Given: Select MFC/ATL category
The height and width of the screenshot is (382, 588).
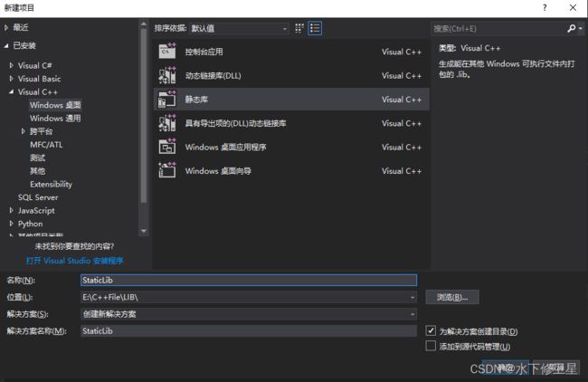Looking at the screenshot, I should coord(46,145).
